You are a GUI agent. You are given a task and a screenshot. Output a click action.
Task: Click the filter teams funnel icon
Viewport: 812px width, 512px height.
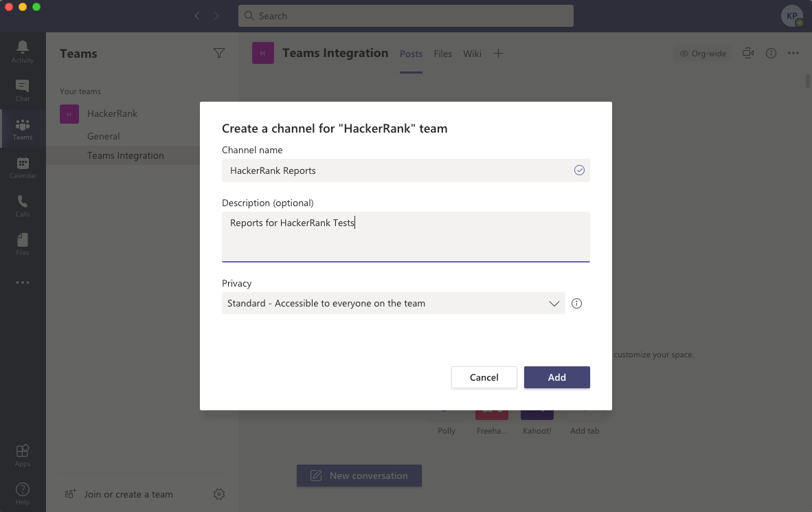(x=219, y=53)
